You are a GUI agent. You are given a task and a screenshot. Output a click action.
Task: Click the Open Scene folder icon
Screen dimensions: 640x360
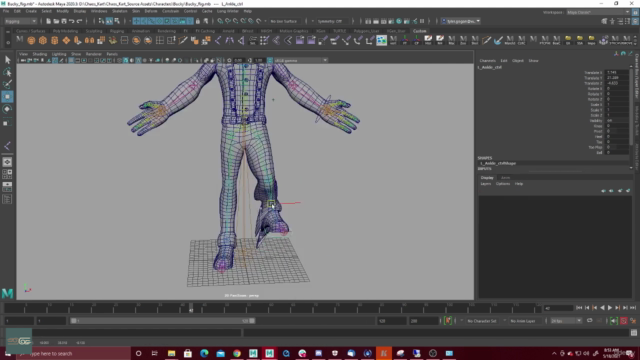[56, 21]
